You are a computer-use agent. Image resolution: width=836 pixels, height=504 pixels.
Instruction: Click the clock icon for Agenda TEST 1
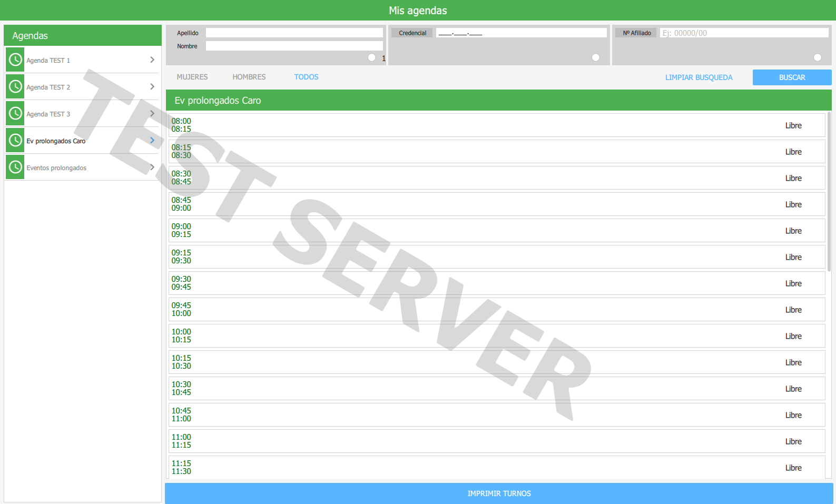click(15, 60)
